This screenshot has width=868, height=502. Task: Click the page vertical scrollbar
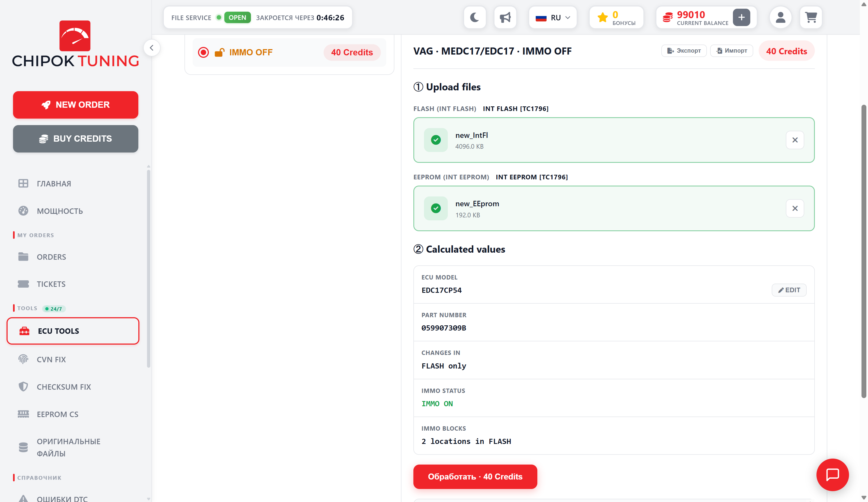tap(863, 252)
